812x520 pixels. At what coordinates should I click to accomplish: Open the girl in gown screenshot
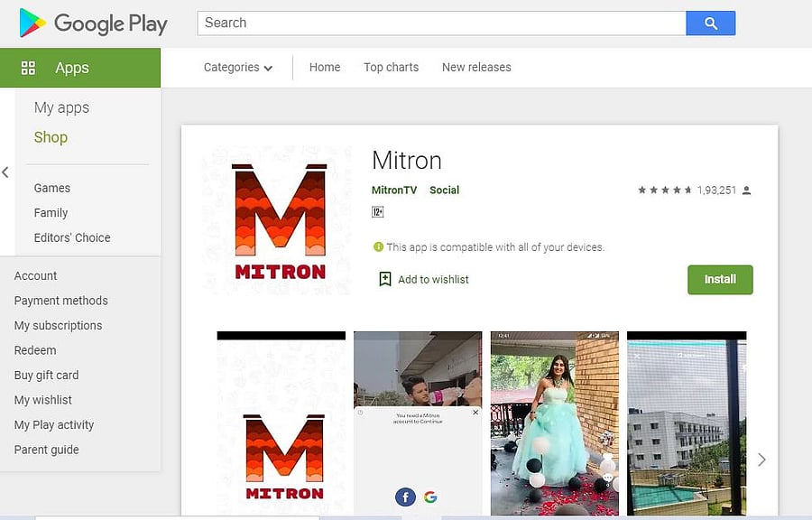pyautogui.click(x=554, y=422)
